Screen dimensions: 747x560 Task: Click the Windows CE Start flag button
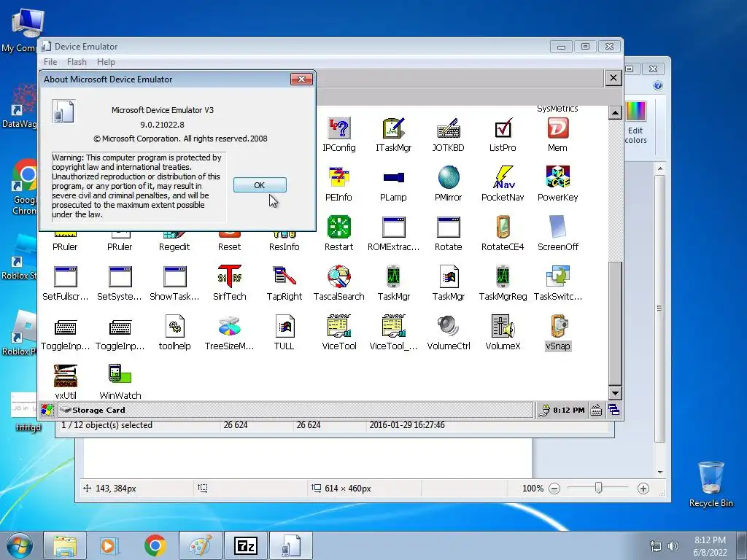coord(47,410)
